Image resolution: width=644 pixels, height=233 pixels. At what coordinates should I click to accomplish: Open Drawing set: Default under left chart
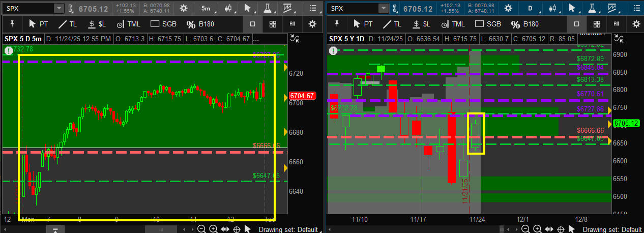tap(288, 229)
